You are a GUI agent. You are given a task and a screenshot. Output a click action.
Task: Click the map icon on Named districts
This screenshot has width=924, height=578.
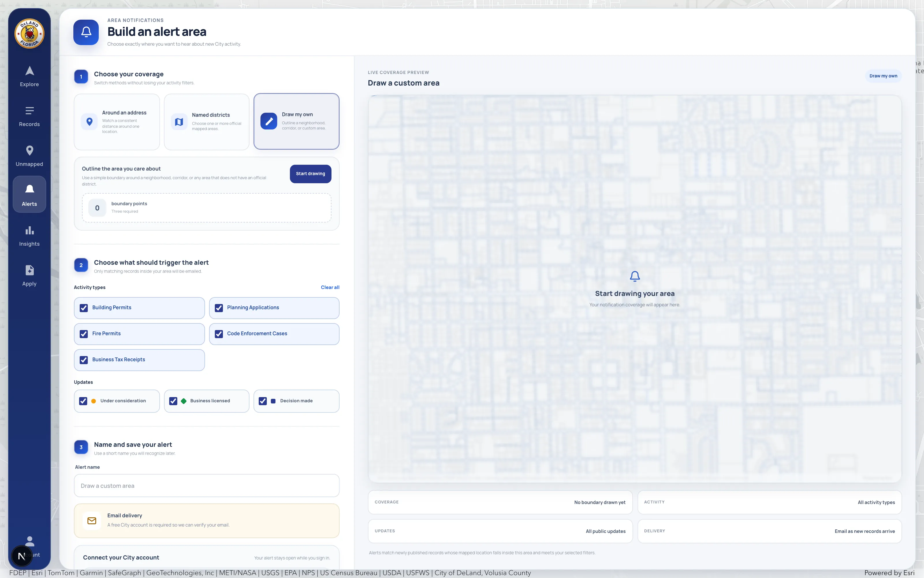point(179,122)
